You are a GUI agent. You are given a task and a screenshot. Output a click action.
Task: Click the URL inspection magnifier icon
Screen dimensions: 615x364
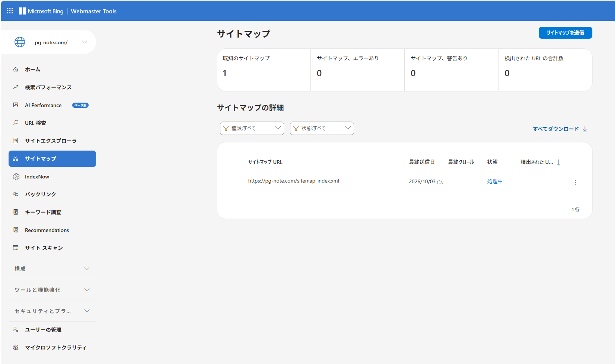(x=16, y=123)
